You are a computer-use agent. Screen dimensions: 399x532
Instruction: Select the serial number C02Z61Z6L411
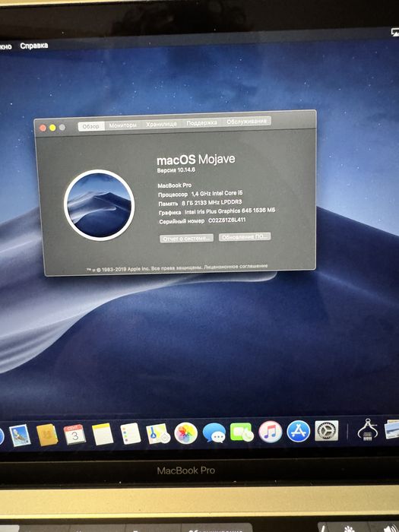pyautogui.click(x=227, y=220)
